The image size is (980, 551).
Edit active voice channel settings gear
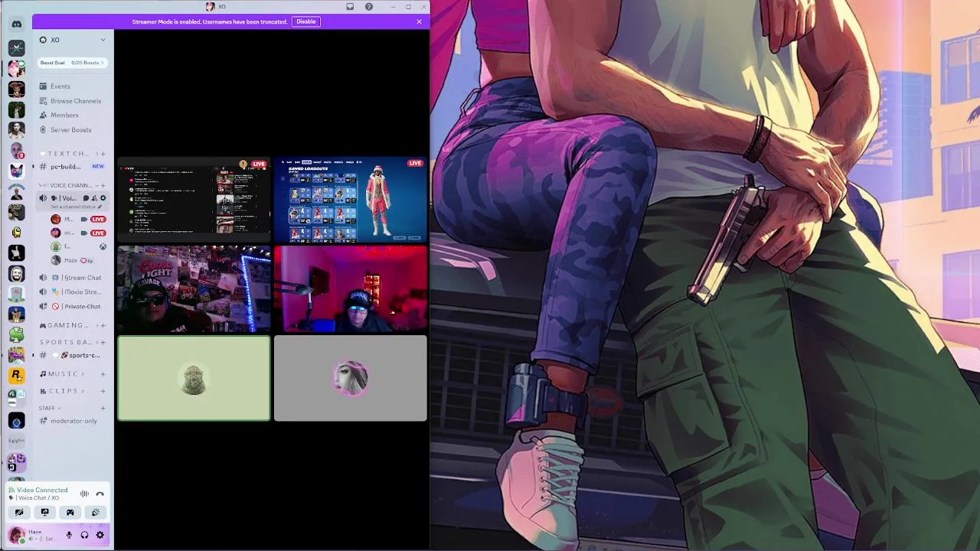point(103,198)
